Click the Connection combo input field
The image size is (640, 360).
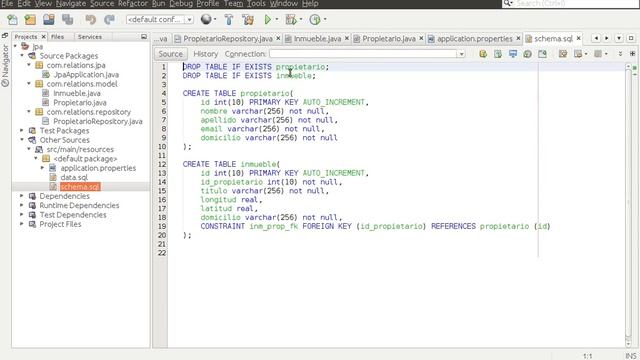pos(362,54)
